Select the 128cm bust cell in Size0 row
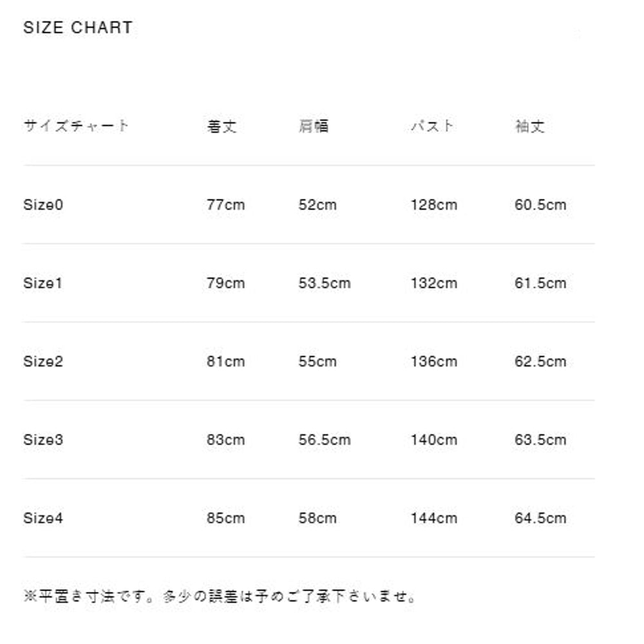This screenshot has height=644, width=644. pos(434,205)
